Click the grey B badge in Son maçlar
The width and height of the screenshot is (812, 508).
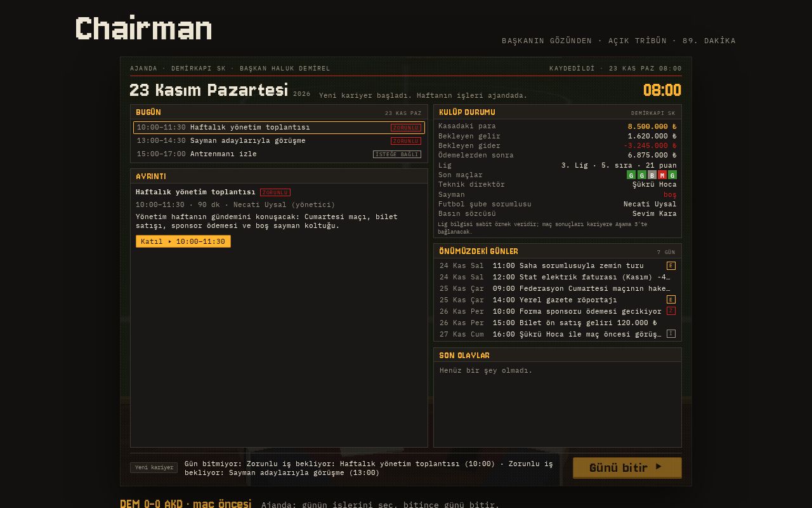click(652, 175)
